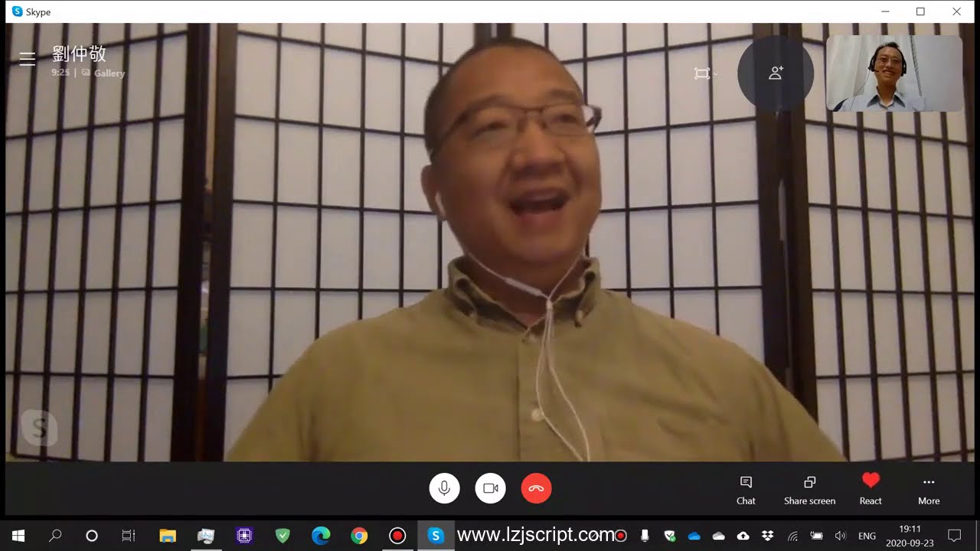Mute the microphone in the call

(444, 488)
